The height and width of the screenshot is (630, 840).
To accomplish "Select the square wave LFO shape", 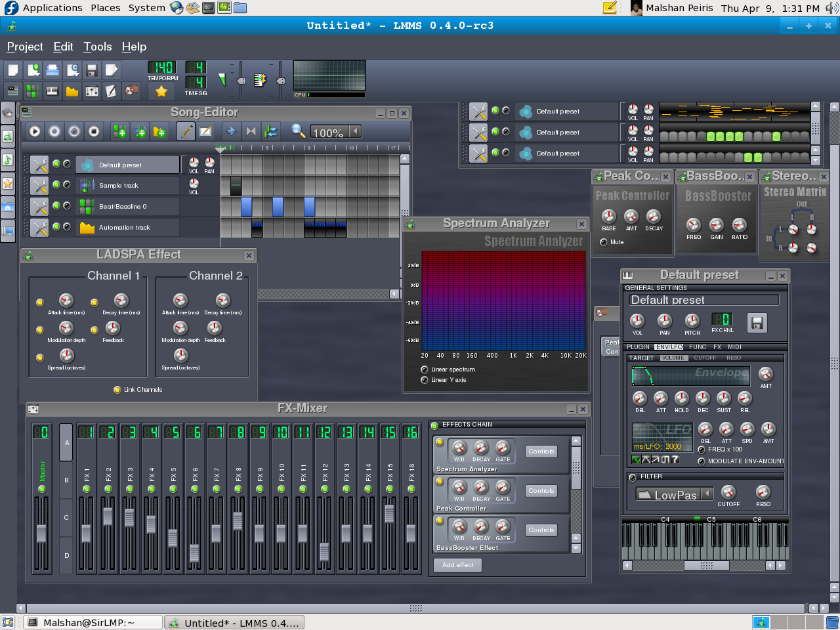I will (x=665, y=459).
